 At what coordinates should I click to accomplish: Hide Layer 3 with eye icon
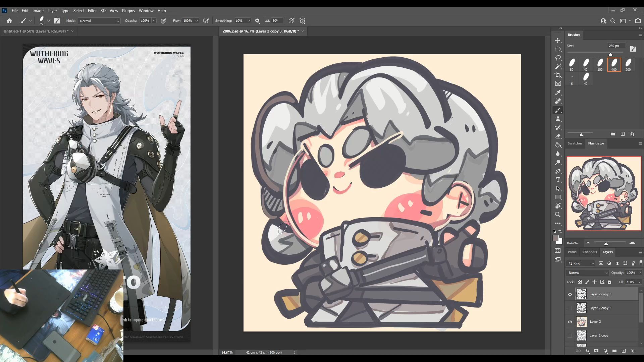click(x=570, y=322)
